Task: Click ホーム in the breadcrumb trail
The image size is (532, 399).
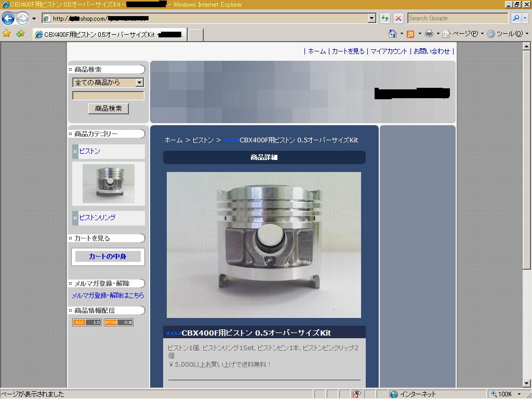Action: click(x=174, y=140)
